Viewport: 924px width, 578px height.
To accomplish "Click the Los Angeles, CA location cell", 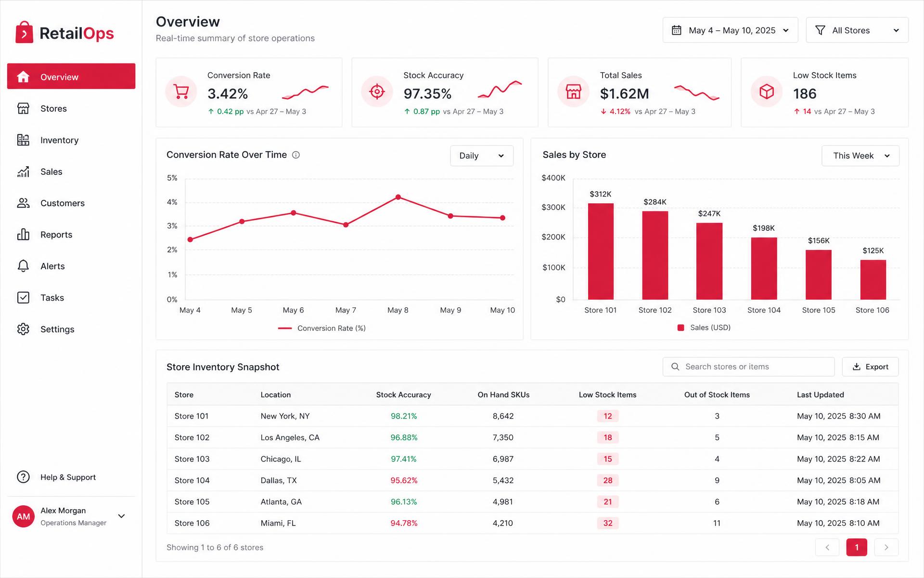I will (290, 437).
